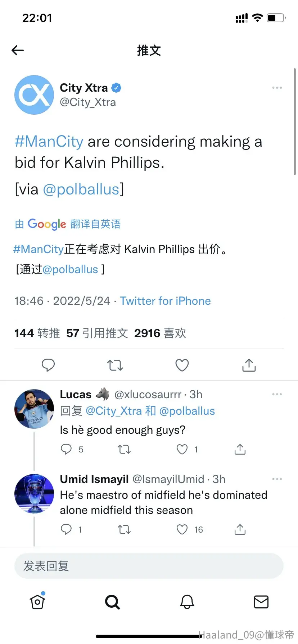298x644 pixels.
Task: Open the #ManCity hashtag link
Action: coord(49,142)
